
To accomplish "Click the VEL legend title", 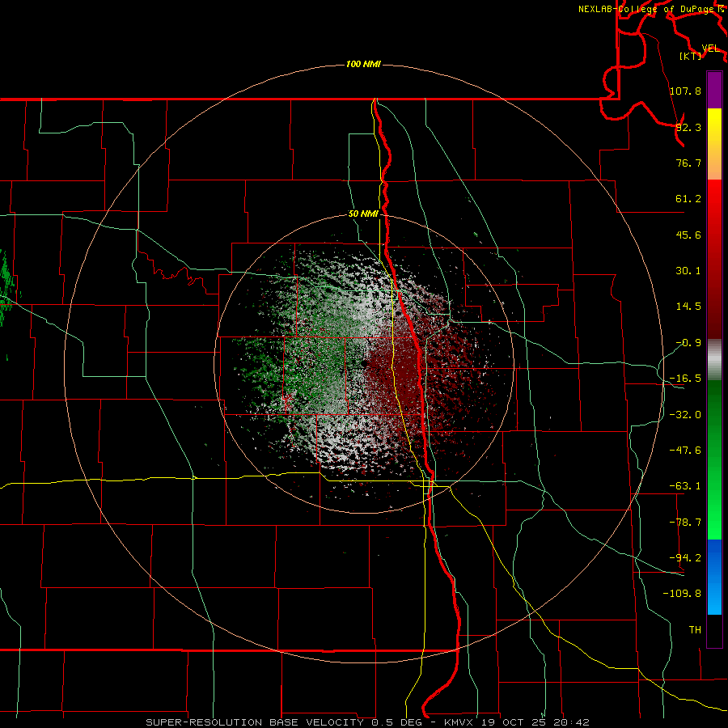I will (x=710, y=49).
